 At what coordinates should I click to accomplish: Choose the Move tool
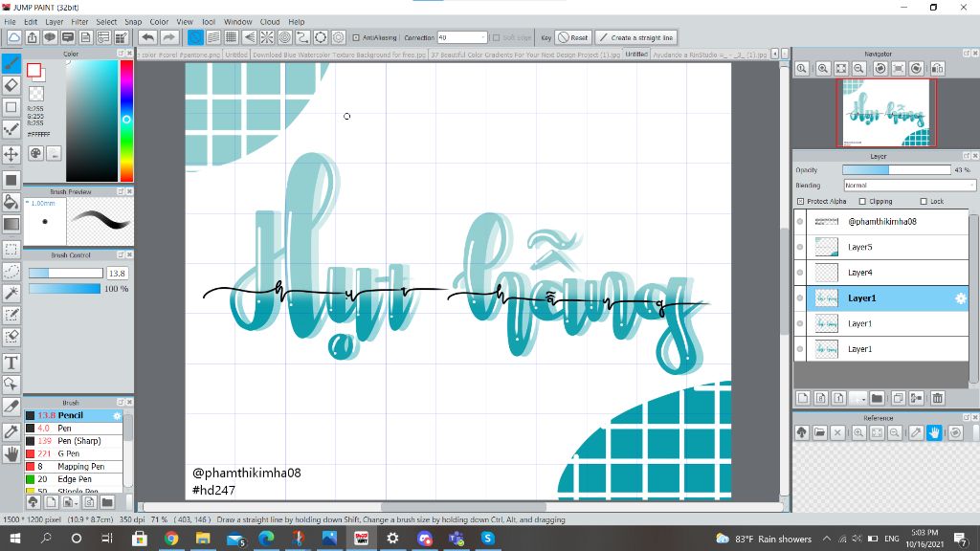(x=11, y=154)
